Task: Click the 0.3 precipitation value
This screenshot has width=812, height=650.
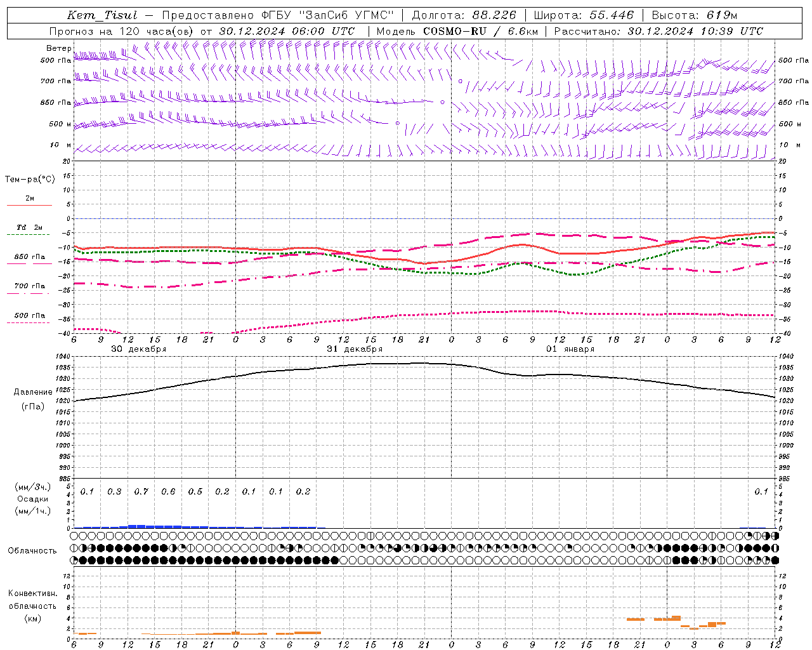Action: coord(114,492)
